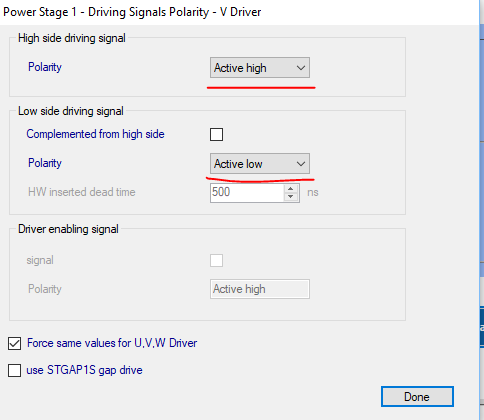Decrease dead time with the down arrow
This screenshot has height=420, width=484.
pos(291,197)
